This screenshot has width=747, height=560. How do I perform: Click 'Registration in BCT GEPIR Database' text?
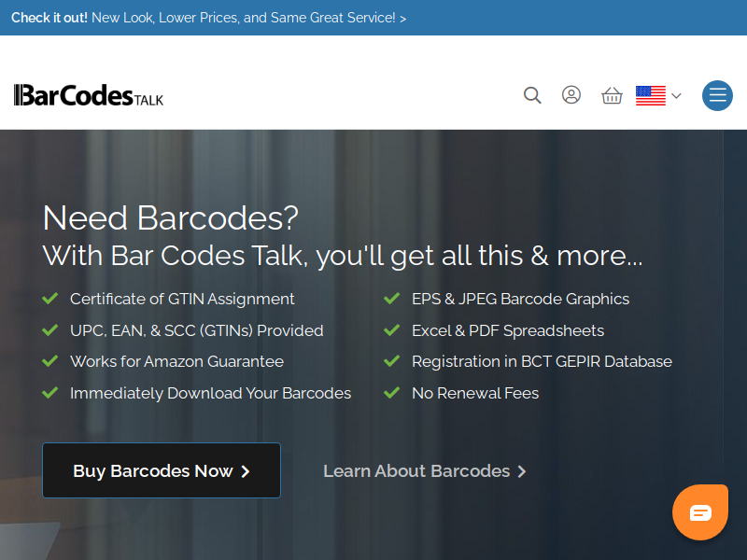[x=543, y=362]
